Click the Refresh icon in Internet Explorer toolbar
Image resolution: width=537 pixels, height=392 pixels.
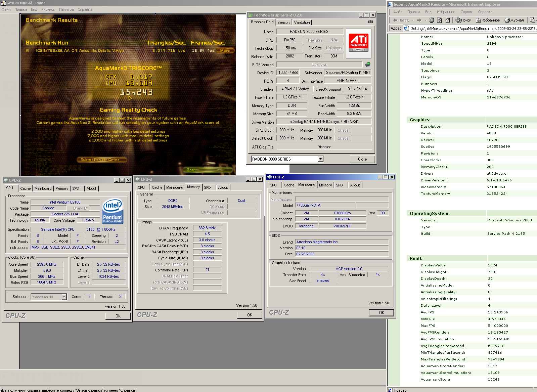click(439, 20)
